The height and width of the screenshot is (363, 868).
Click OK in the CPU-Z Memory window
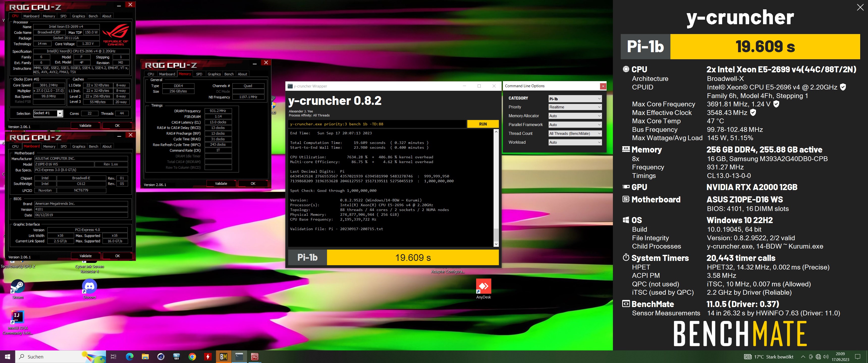[x=253, y=184]
